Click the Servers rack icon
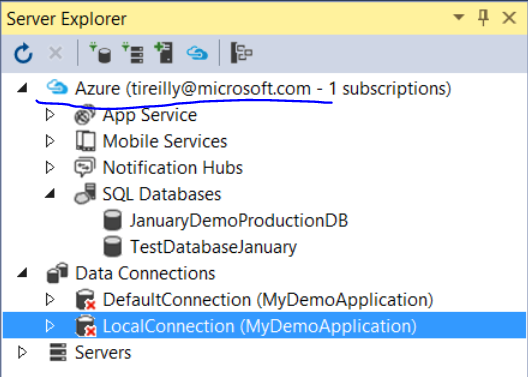The height and width of the screenshot is (377, 528). pyautogui.click(x=58, y=352)
